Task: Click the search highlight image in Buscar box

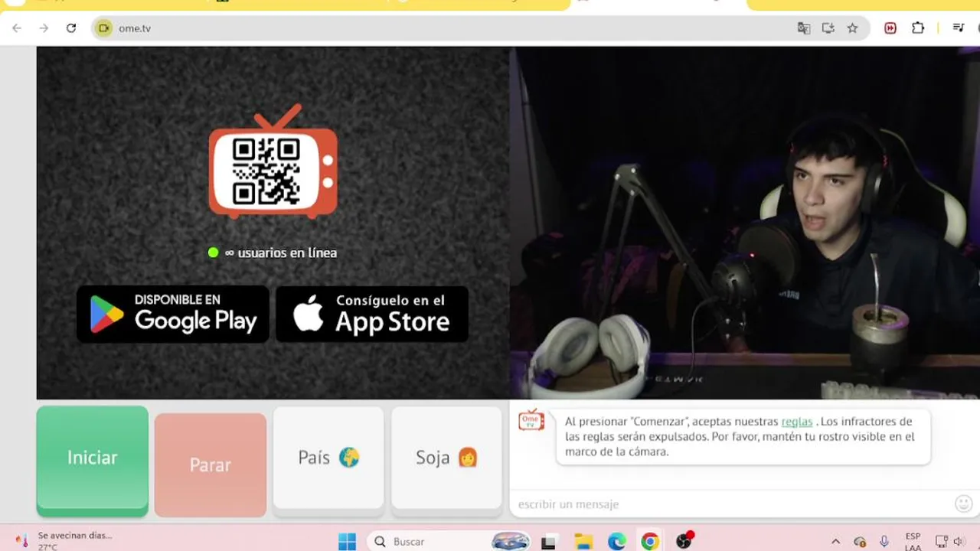Action: coord(510,541)
